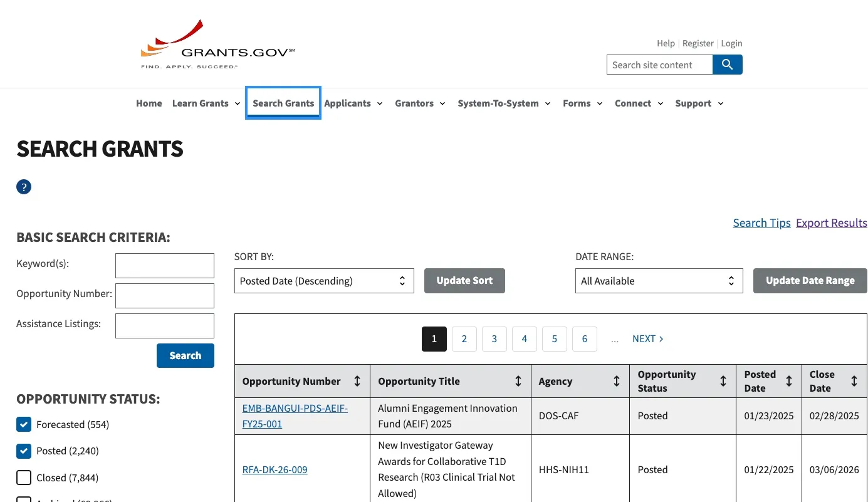This screenshot has width=868, height=502.
Task: Click the Update Sort button
Action: point(464,281)
